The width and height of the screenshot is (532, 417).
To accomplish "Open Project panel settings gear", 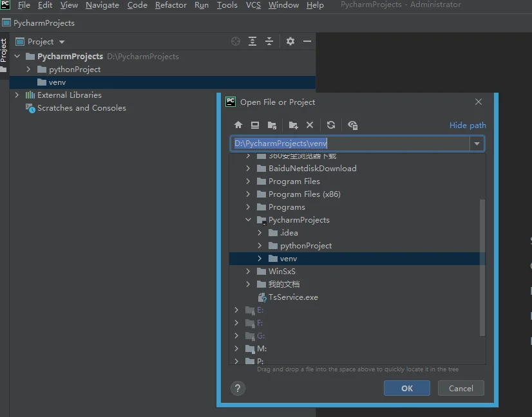I will click(x=290, y=41).
